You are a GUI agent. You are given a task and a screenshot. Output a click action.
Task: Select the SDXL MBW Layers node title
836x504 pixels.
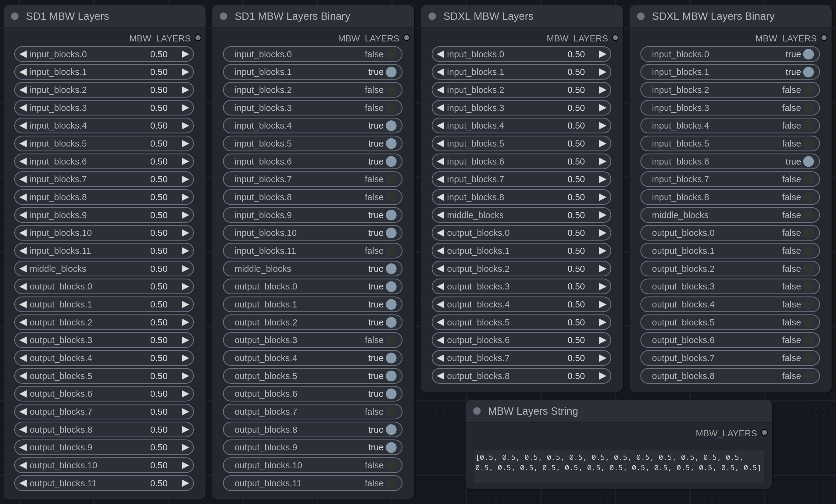tap(488, 16)
